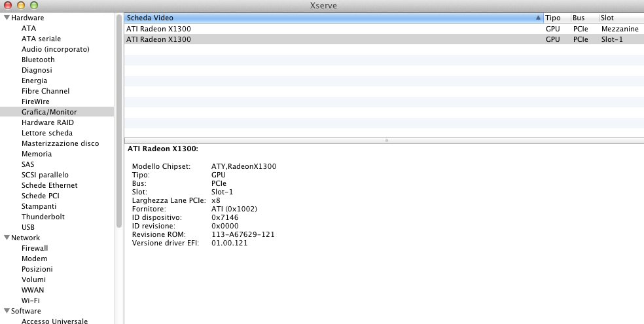This screenshot has height=324, width=644.
Task: Select Accesso Universale under Software
Action: coord(54,321)
